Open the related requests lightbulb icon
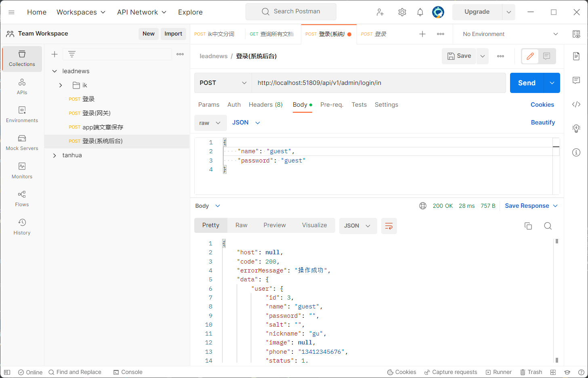The image size is (588, 378). pos(576,129)
